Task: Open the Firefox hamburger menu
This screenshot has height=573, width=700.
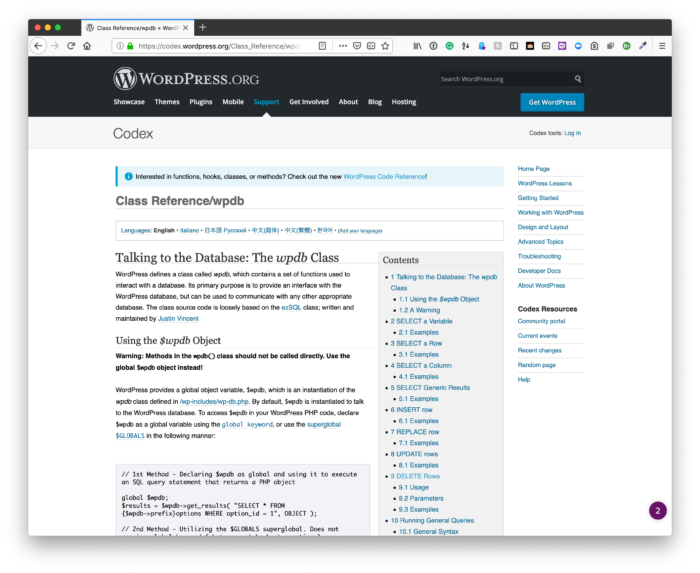Action: click(x=662, y=46)
